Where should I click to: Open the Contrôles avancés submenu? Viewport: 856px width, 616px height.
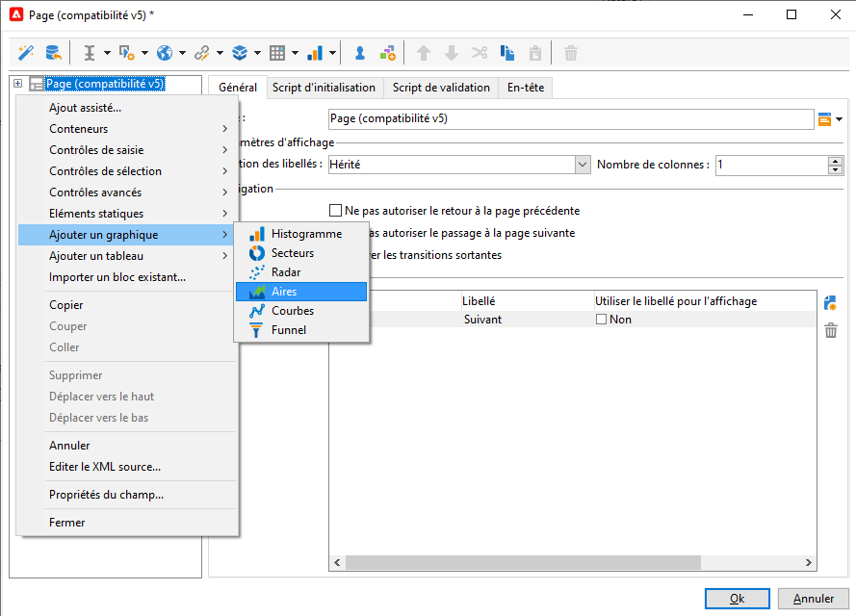click(x=128, y=192)
